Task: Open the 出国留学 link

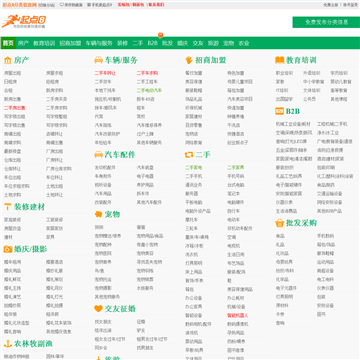Action: point(284,99)
